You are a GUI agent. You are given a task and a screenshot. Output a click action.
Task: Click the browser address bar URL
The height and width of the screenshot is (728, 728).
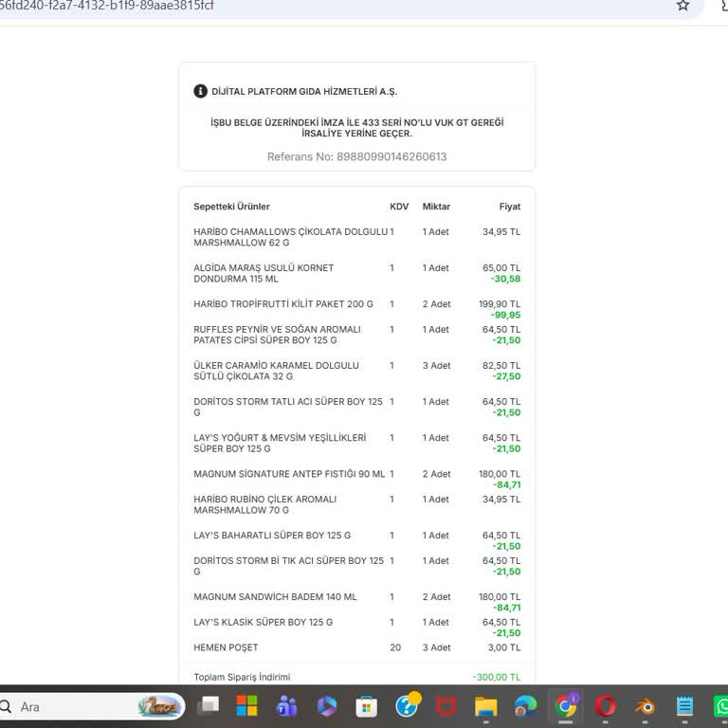107,5
